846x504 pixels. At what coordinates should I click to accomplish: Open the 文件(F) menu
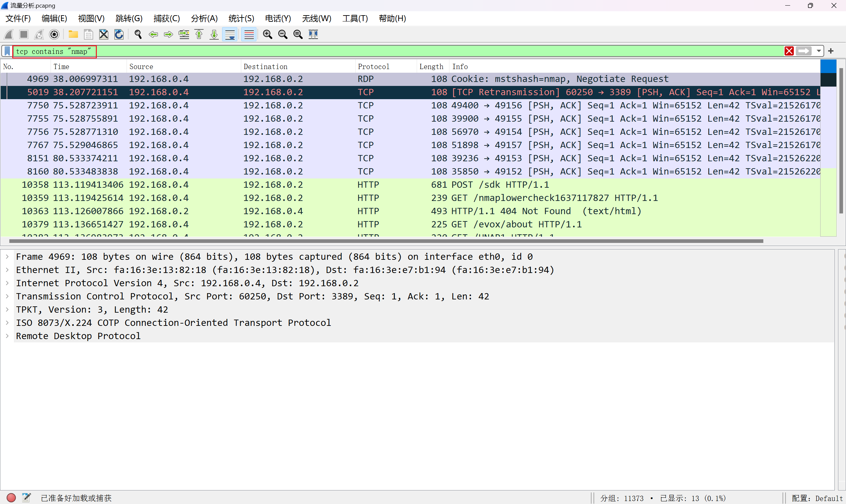pyautogui.click(x=18, y=18)
